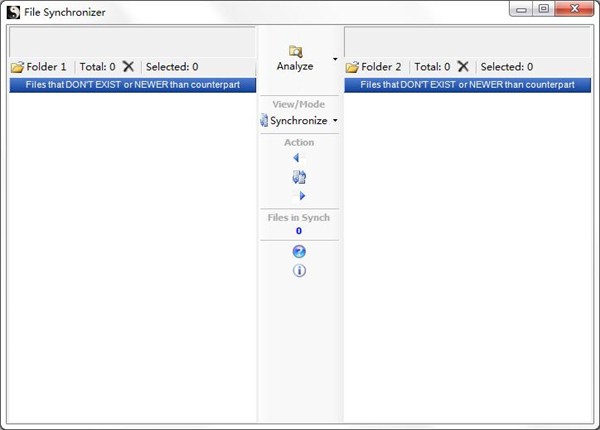Click the 'Files in Synch' label
The width and height of the screenshot is (600, 430).
pos(298,218)
